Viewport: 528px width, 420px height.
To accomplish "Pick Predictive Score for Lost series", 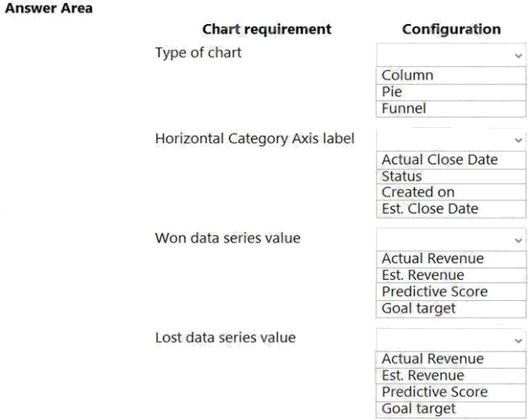I will [x=435, y=392].
